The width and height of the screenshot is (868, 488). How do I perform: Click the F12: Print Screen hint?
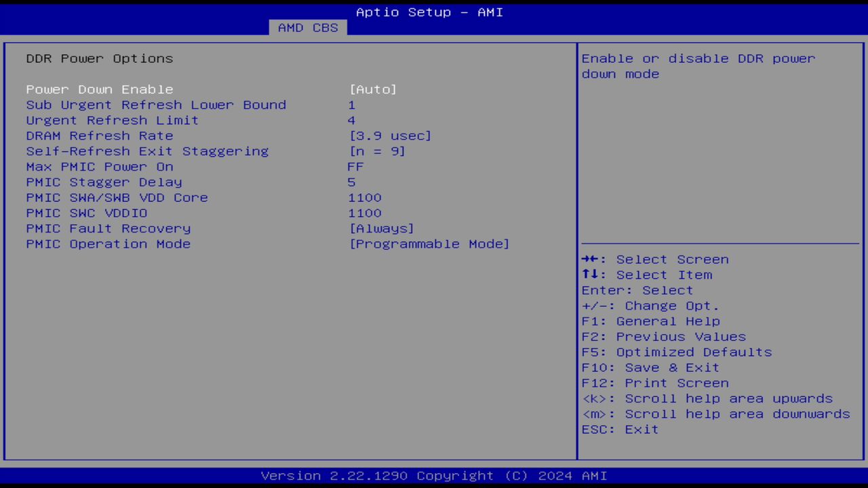point(655,384)
